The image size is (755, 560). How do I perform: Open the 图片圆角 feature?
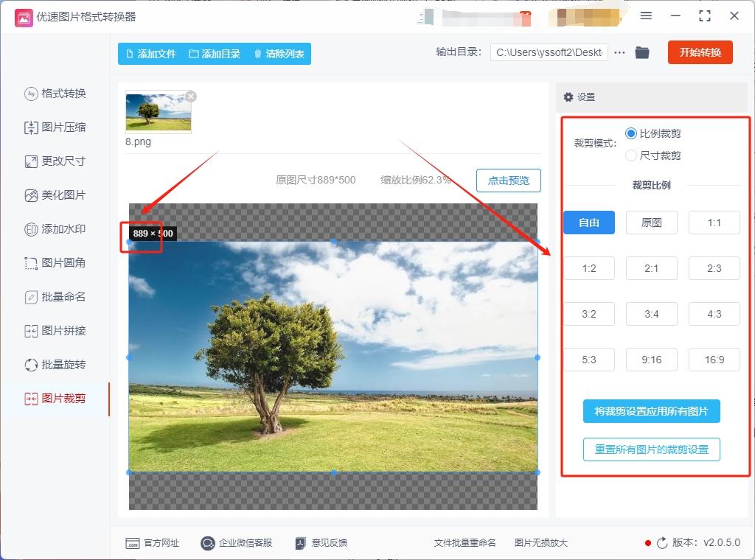[55, 263]
